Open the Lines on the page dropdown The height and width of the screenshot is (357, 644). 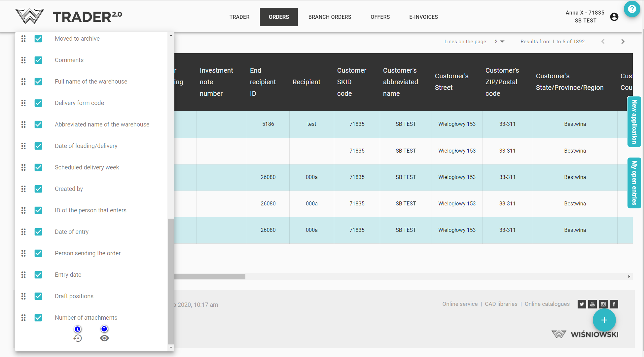point(499,41)
